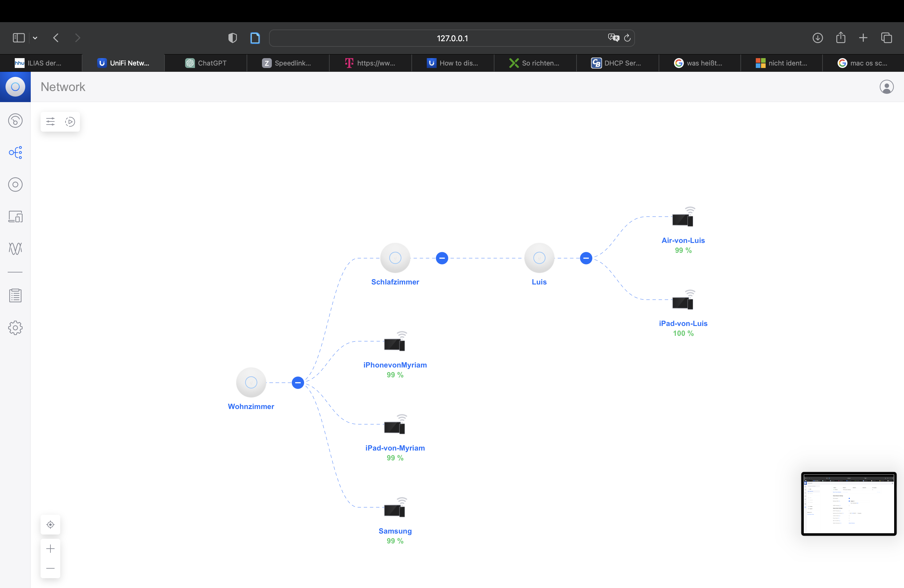904x588 pixels.
Task: Click the Safari address bar
Action: [x=452, y=38]
